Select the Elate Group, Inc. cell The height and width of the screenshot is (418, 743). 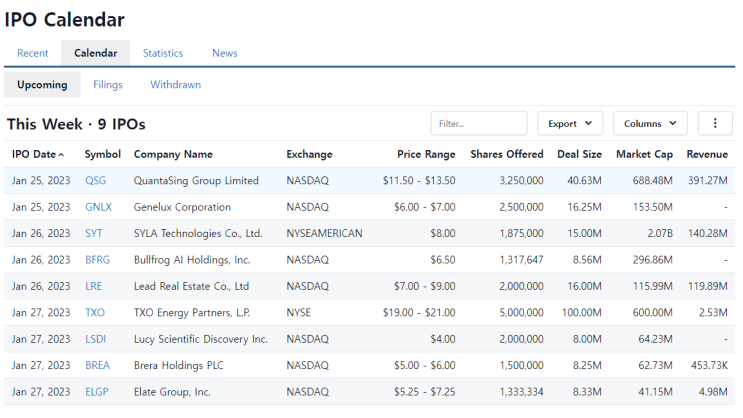pyautogui.click(x=172, y=392)
